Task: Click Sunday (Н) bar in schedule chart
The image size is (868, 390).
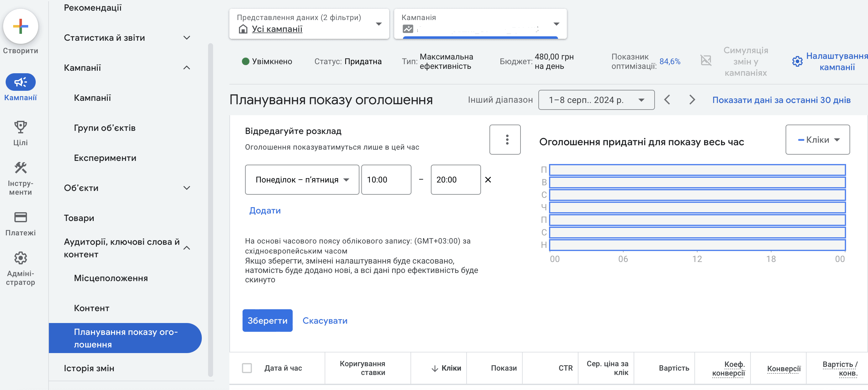Action: coord(697,245)
